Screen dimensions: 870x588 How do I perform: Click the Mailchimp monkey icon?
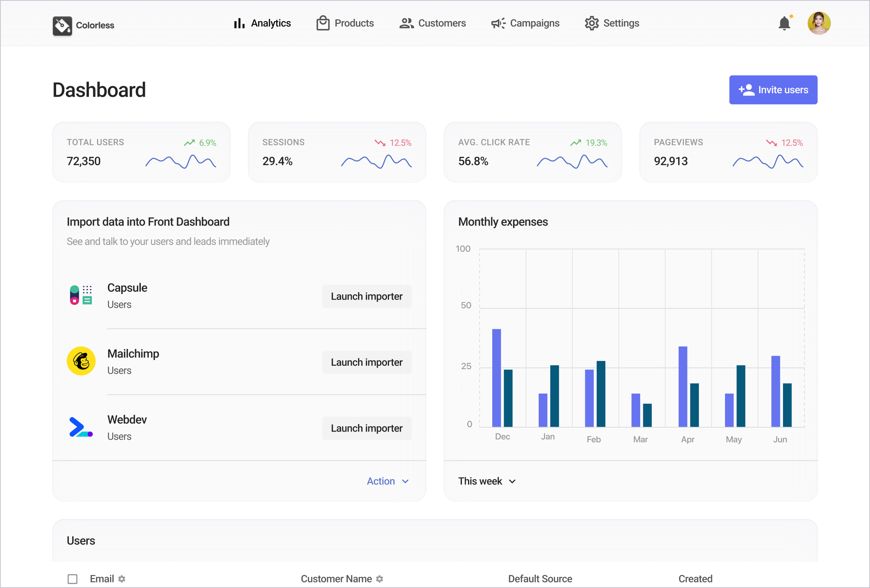coord(81,361)
